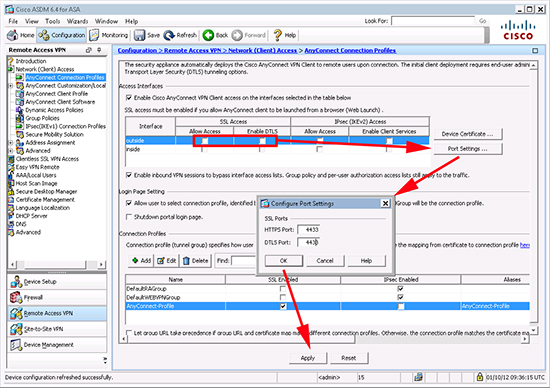
Task: Open the Configuration toolbar button
Action: tap(62, 35)
